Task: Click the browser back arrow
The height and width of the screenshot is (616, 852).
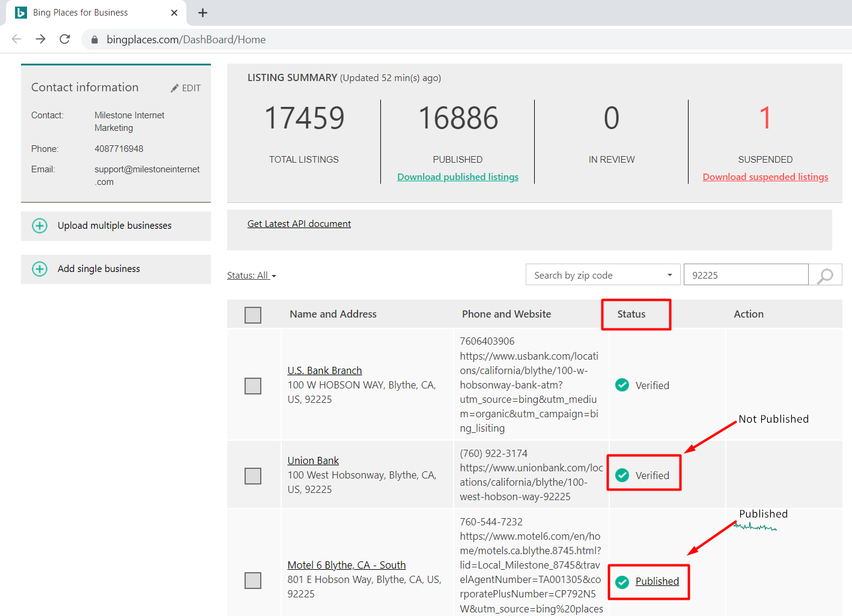Action: pos(17,39)
